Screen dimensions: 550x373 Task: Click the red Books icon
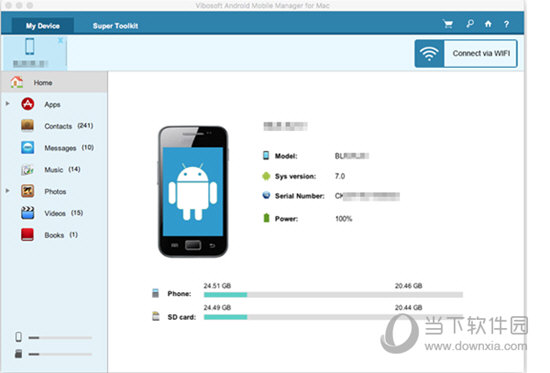click(x=27, y=234)
